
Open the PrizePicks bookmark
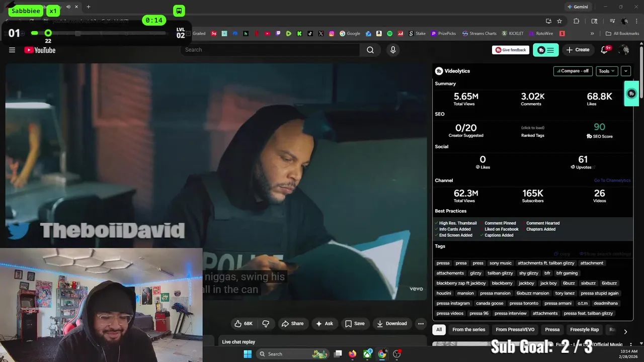pos(443,34)
